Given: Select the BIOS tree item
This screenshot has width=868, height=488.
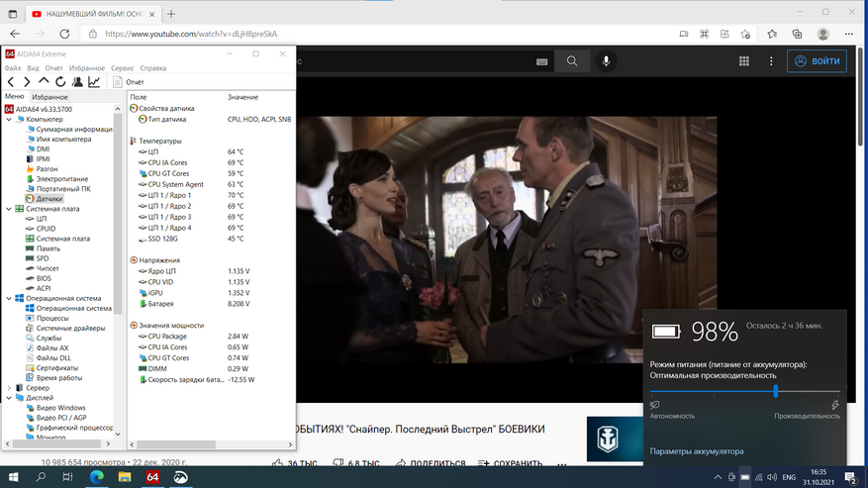Looking at the screenshot, I should 39,278.
